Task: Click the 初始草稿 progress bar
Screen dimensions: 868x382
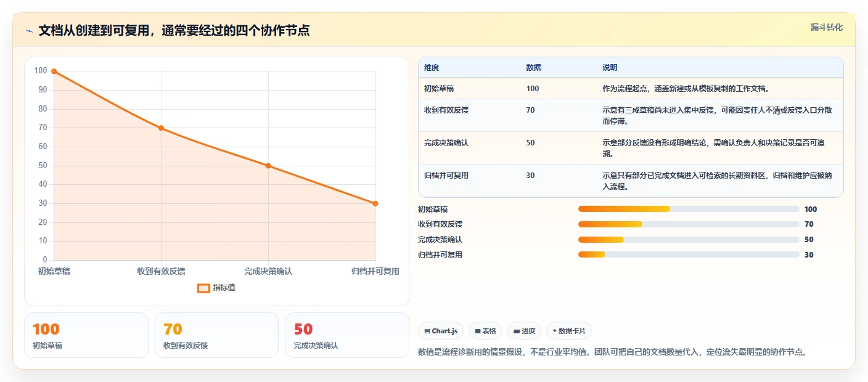Action: pos(689,209)
